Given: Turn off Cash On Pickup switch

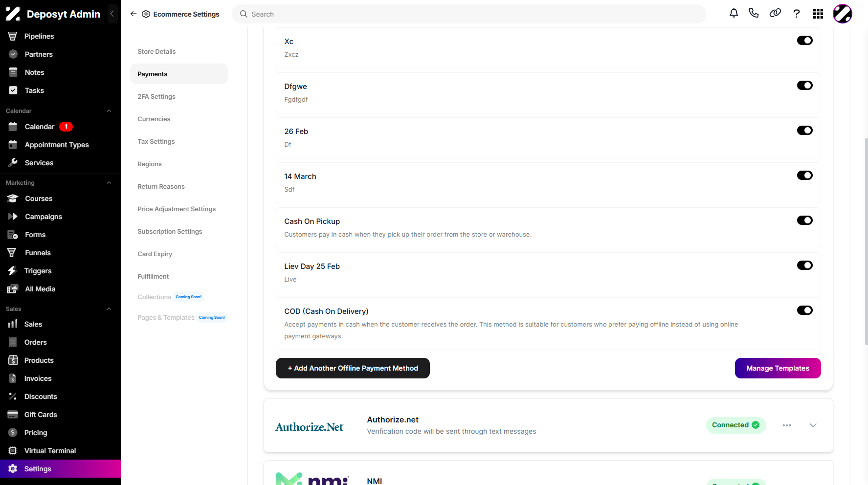Looking at the screenshot, I should [805, 220].
